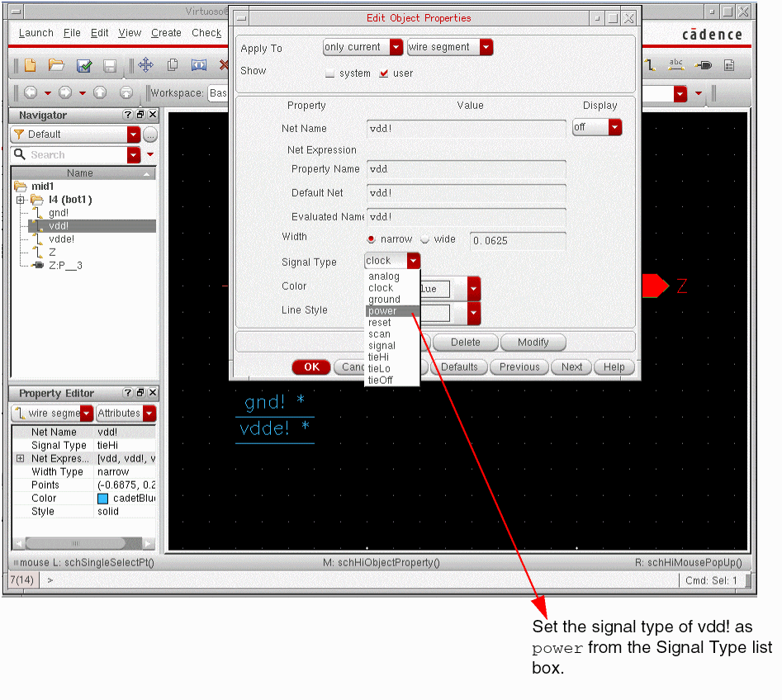Image resolution: width=782 pixels, height=700 pixels.
Task: Select the Stretch tool icon
Action: pyautogui.click(x=199, y=65)
